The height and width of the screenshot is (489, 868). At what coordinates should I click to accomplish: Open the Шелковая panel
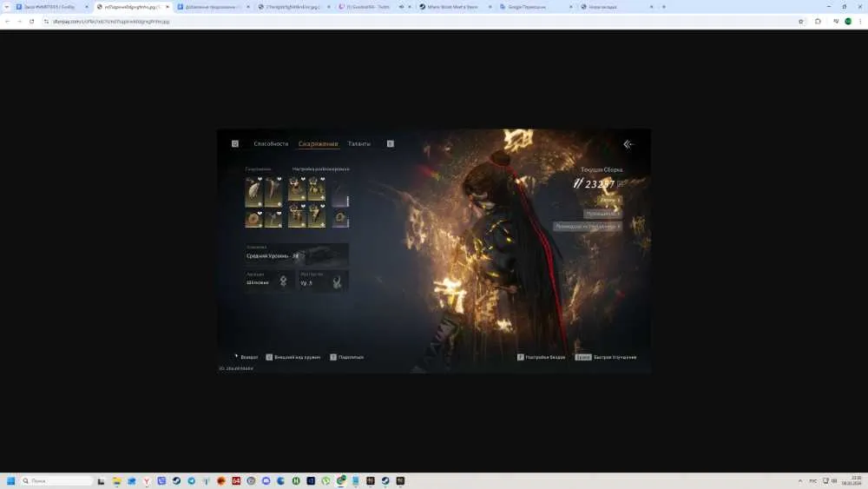(x=268, y=281)
